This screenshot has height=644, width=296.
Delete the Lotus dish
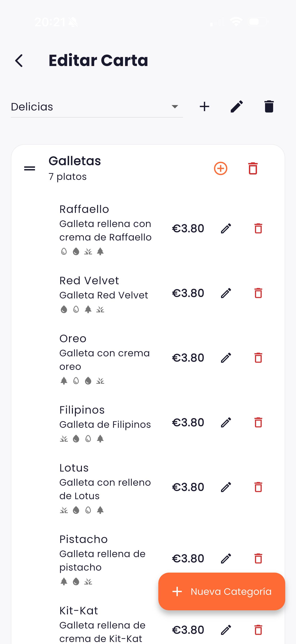coord(258,487)
